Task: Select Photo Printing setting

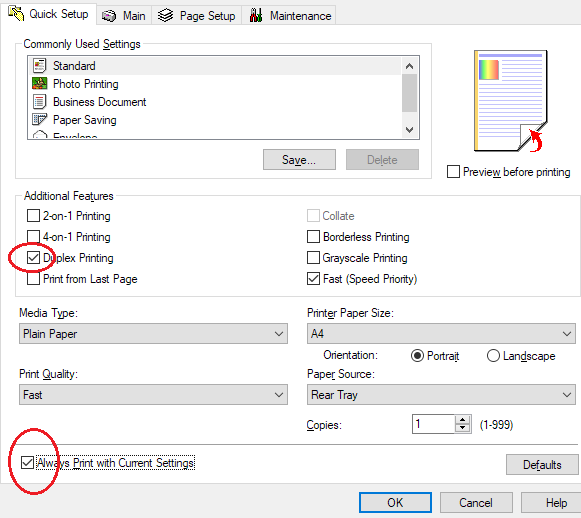Action: tap(215, 84)
